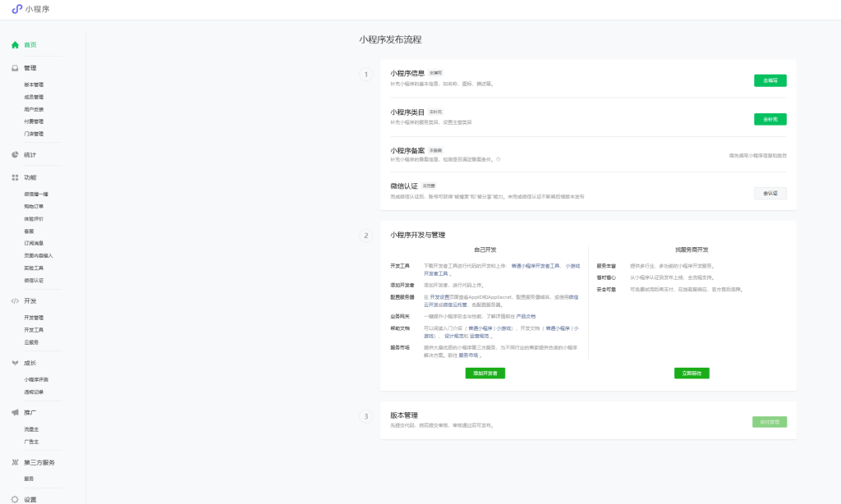Select the 管理 monitor icon in sidebar
Viewport: 841px width, 504px height.
[14, 68]
